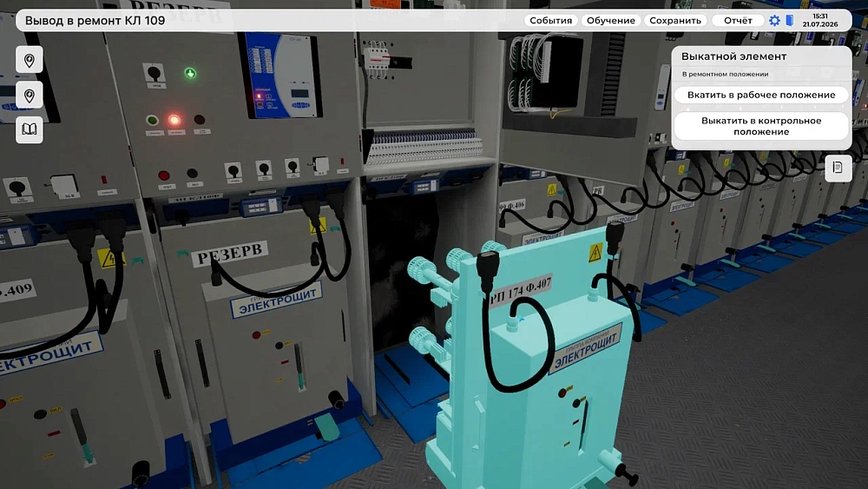This screenshot has width=868, height=489.
Task: Click the РП 174 Ф.407 label on the trolley
Action: [x=520, y=289]
